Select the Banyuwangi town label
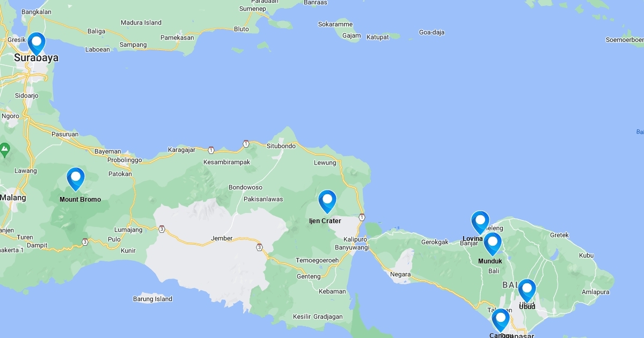Viewport: 644px width, 338px height. tap(352, 248)
